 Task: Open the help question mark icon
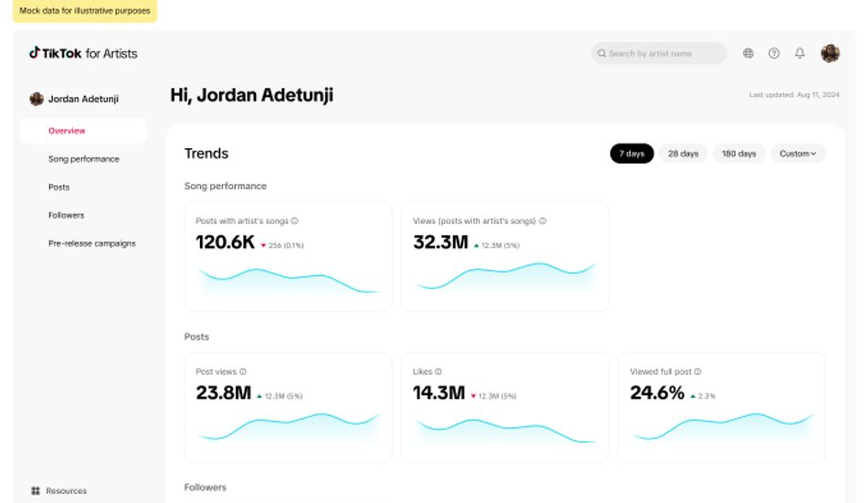point(774,53)
